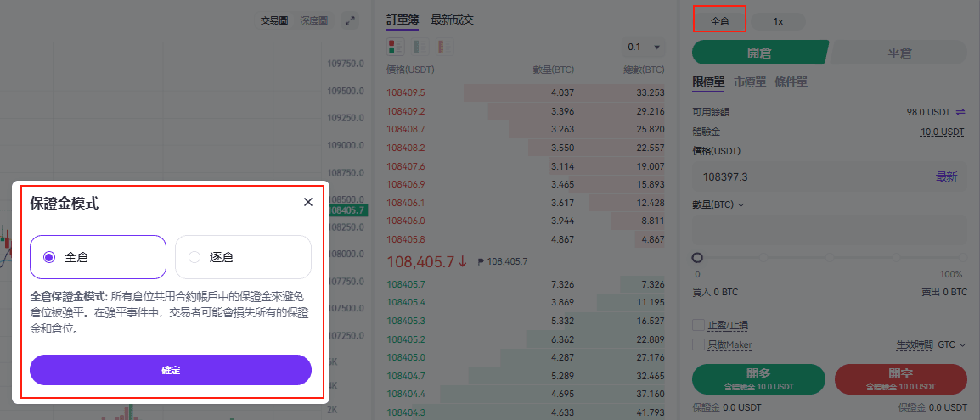Show combined buy and sell order book view
The width and height of the screenshot is (980, 420).
[x=396, y=47]
